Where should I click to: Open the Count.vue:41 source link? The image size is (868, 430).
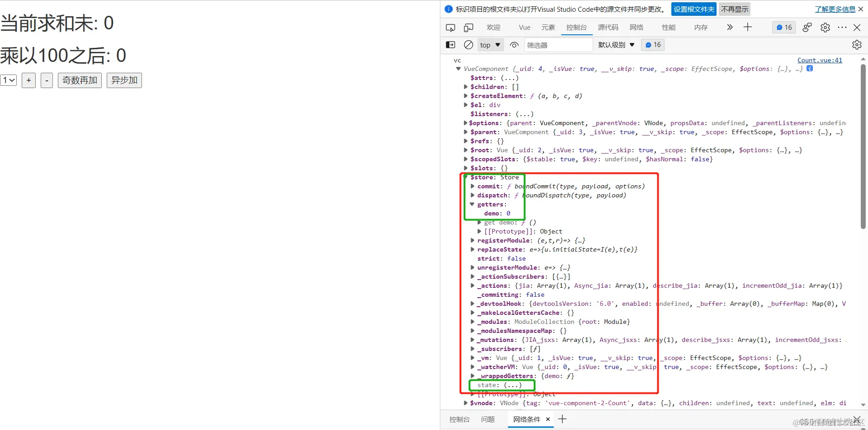click(x=820, y=60)
